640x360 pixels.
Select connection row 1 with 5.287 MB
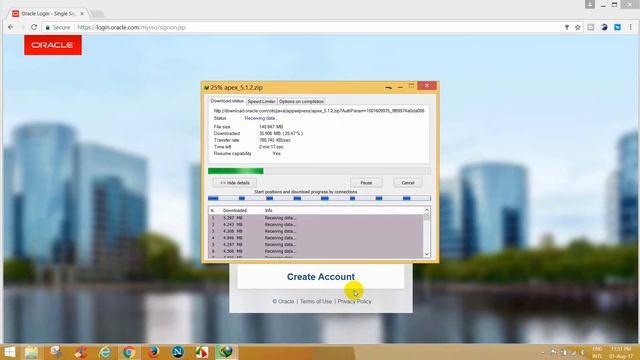tap(316, 218)
